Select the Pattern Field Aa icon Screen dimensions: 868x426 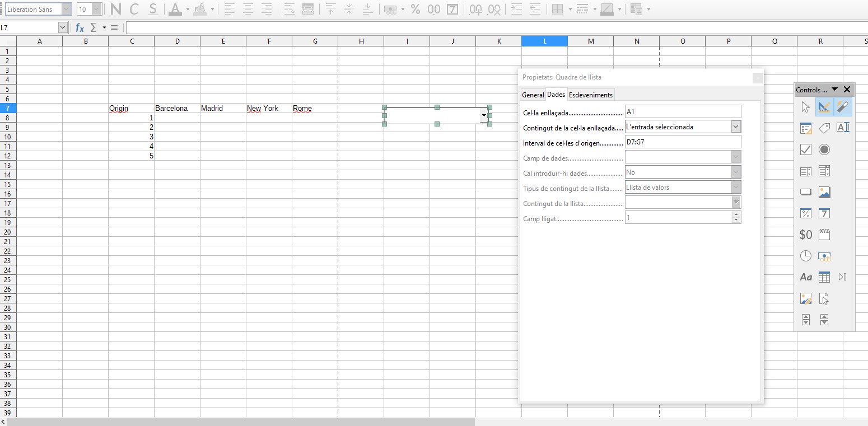[806, 277]
